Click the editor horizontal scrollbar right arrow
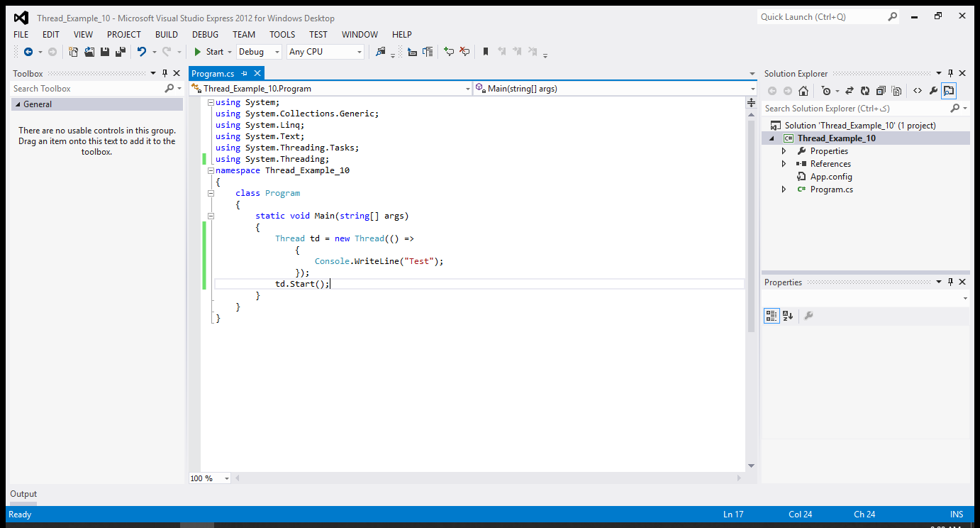Screen dimensions: 980x528 point(740,478)
